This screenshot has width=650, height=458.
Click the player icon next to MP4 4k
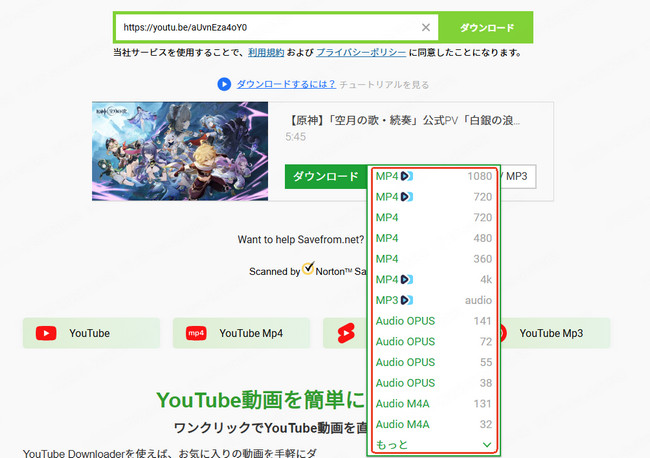[407, 280]
